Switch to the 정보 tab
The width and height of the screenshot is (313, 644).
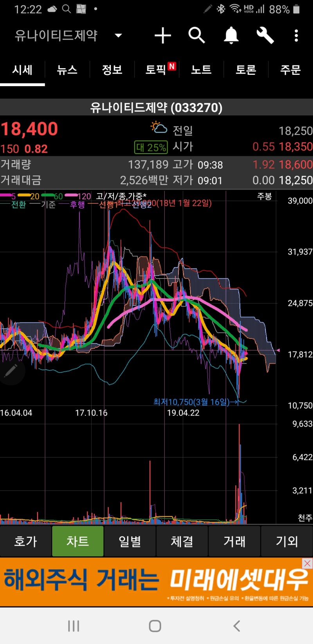click(x=112, y=70)
